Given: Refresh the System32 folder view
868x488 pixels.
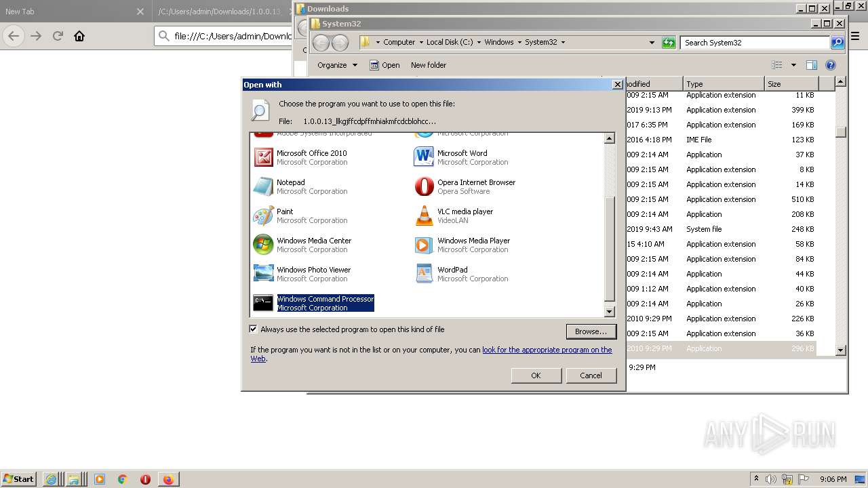Looking at the screenshot, I should (x=669, y=42).
